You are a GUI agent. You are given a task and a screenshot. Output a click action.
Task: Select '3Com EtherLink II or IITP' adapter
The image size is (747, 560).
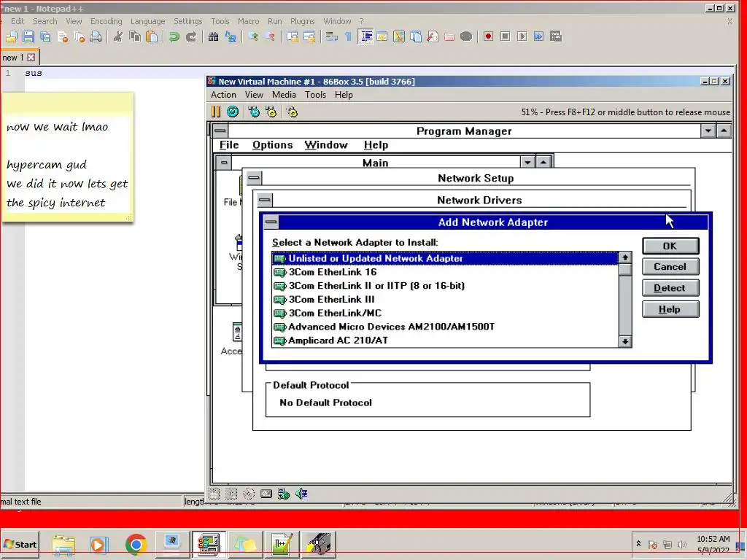tap(445, 286)
